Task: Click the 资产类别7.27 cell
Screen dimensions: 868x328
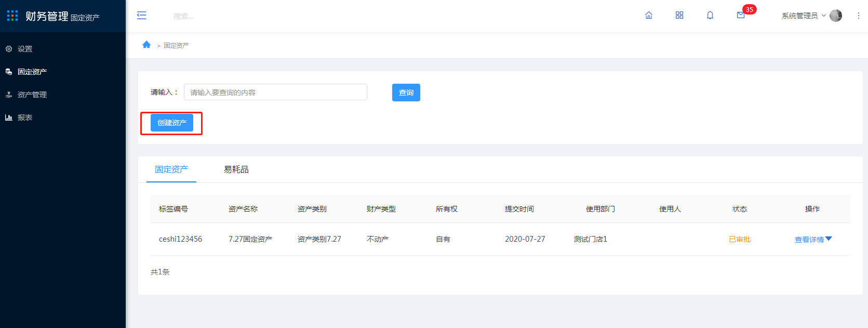Action: pos(319,239)
